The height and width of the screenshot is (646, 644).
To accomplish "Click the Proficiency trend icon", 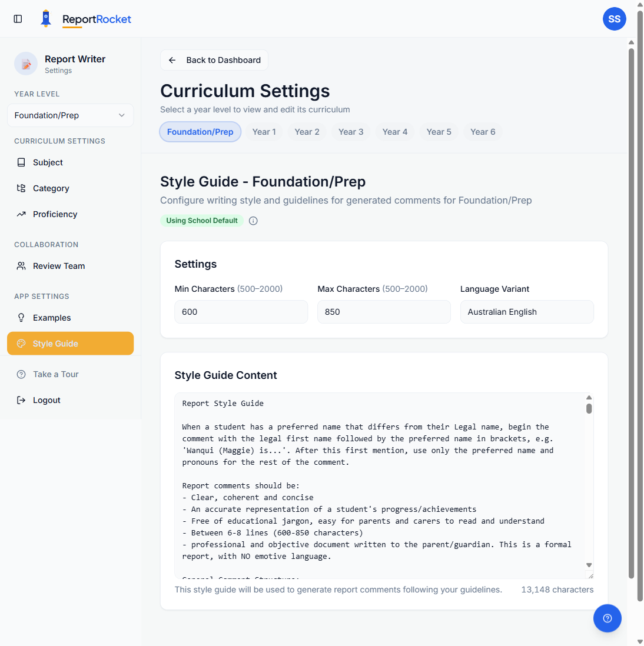I will pyautogui.click(x=21, y=214).
